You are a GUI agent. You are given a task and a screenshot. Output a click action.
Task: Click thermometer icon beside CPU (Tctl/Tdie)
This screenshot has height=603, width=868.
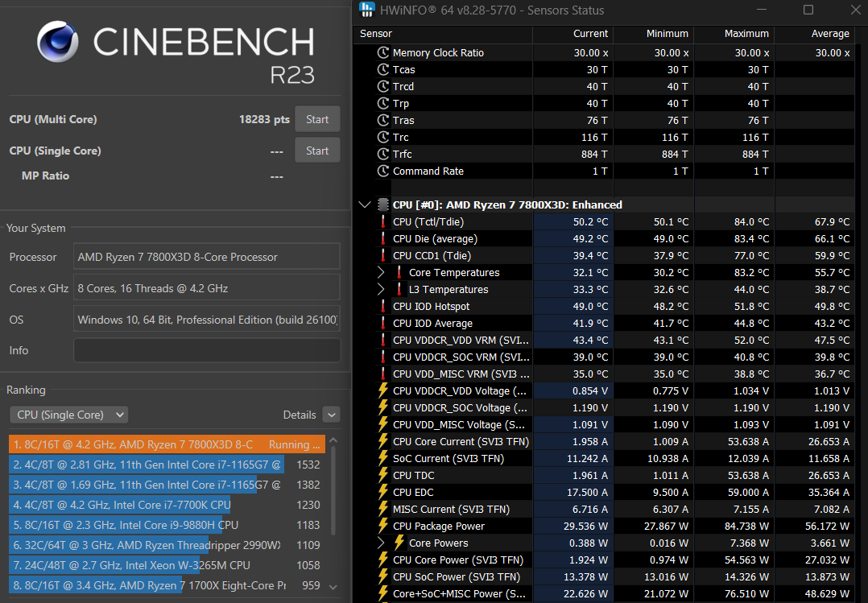(383, 221)
